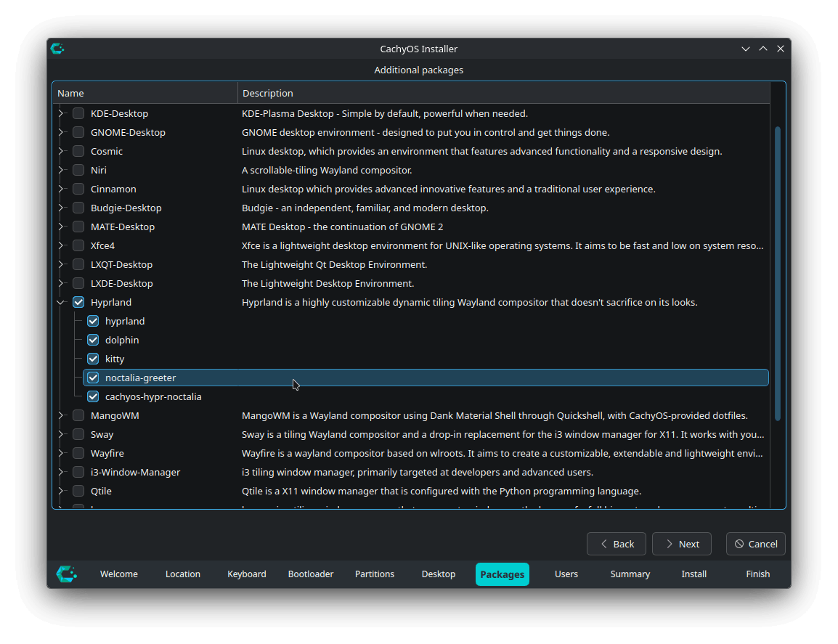Expand the i3-Window-Manager group

click(x=61, y=472)
